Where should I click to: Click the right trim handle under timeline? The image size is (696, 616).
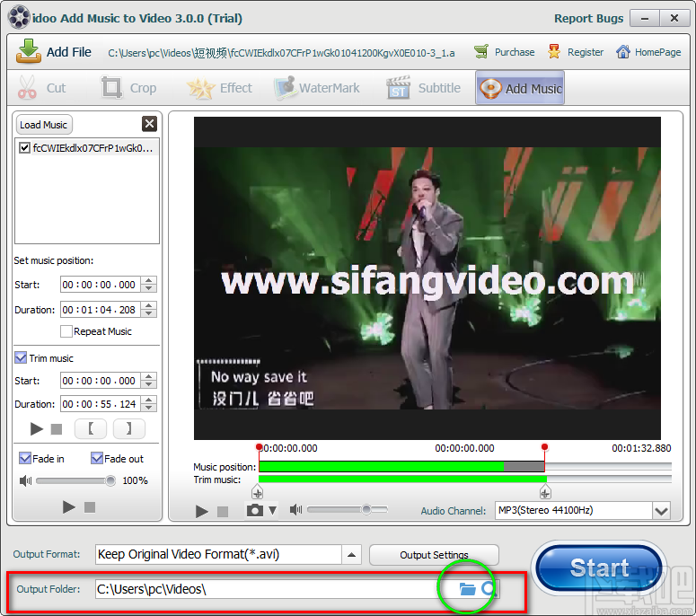545,492
